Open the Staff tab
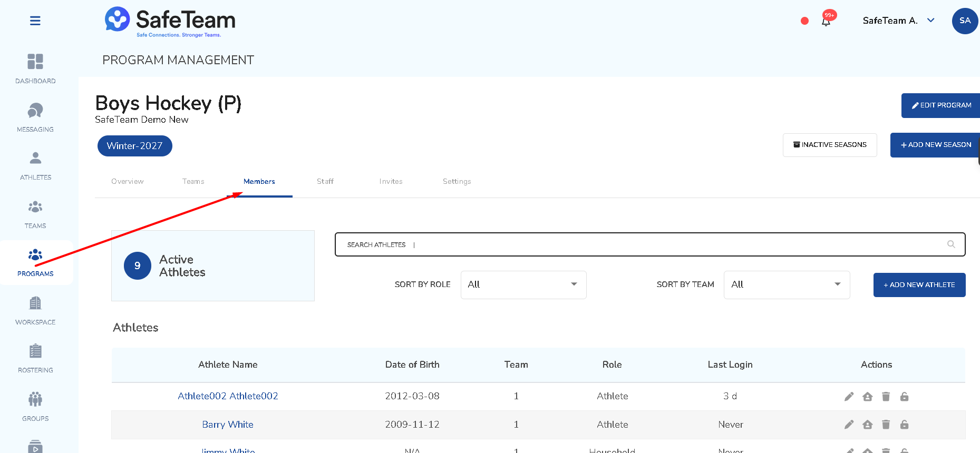Image resolution: width=980 pixels, height=453 pixels. (x=325, y=181)
